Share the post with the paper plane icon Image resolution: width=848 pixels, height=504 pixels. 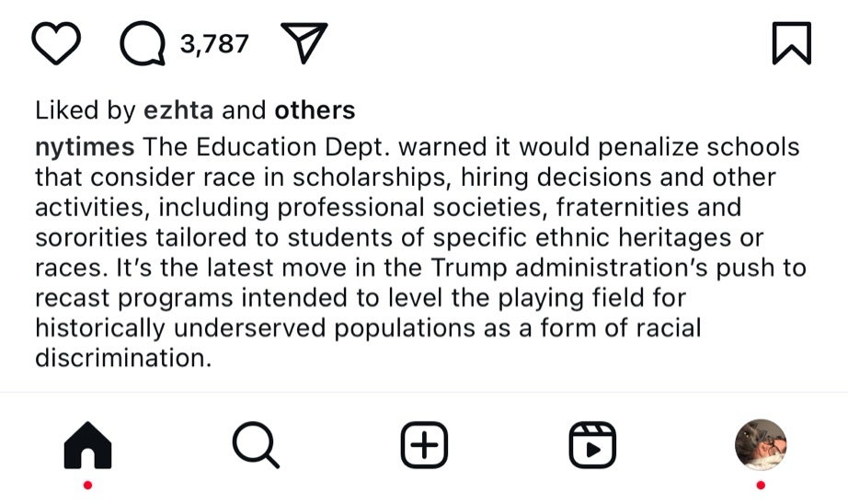pos(304,43)
